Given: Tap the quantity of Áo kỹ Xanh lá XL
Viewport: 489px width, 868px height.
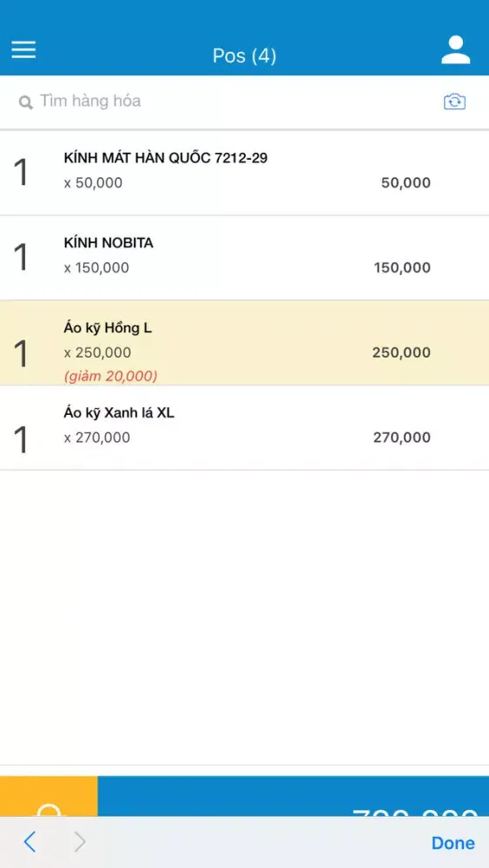Looking at the screenshot, I should click(21, 441).
